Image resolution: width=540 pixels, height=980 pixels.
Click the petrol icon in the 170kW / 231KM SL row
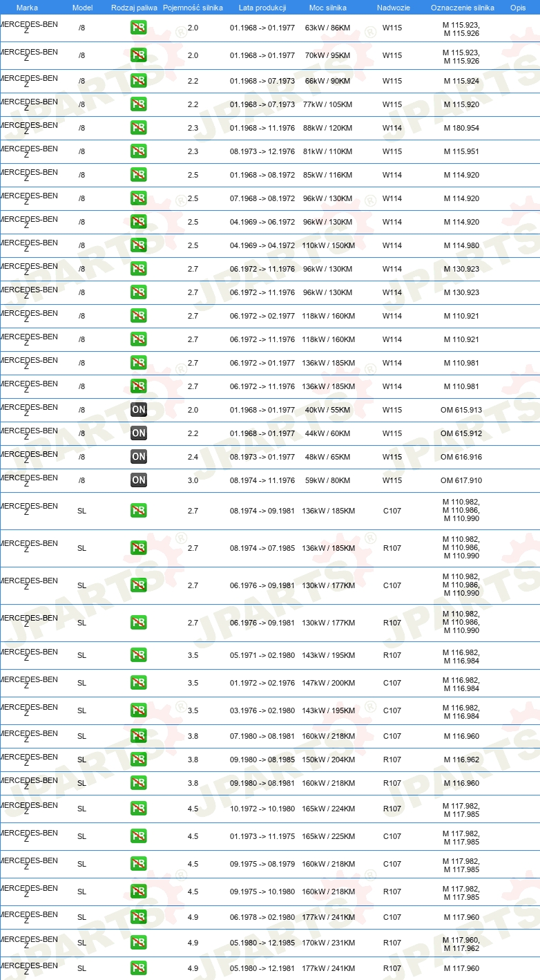[x=139, y=943]
